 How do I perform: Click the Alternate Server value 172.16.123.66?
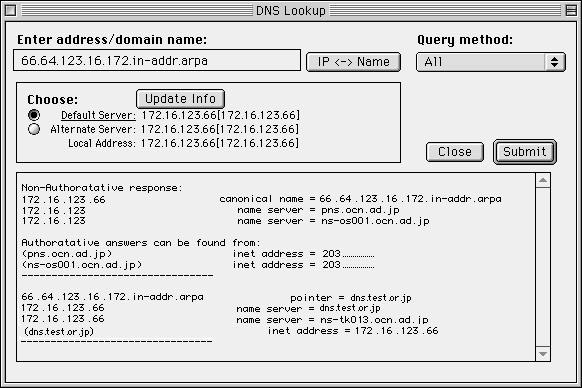point(220,129)
